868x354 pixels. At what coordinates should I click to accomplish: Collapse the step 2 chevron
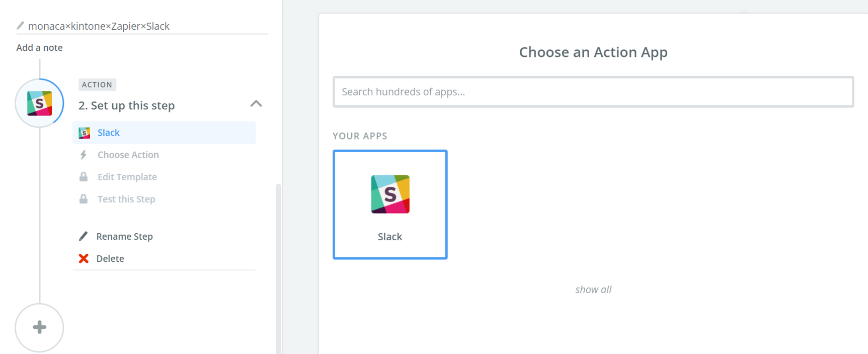coord(256,104)
